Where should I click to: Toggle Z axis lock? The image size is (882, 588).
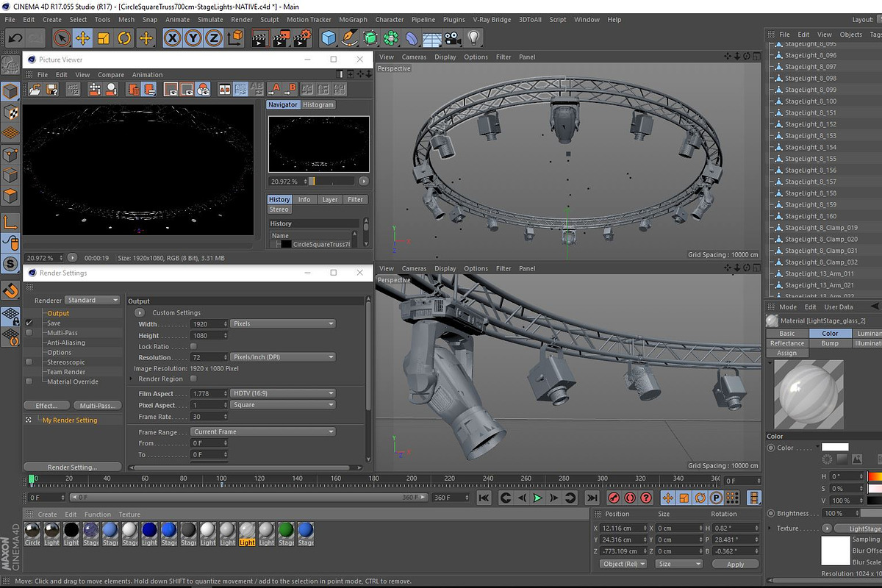click(213, 37)
